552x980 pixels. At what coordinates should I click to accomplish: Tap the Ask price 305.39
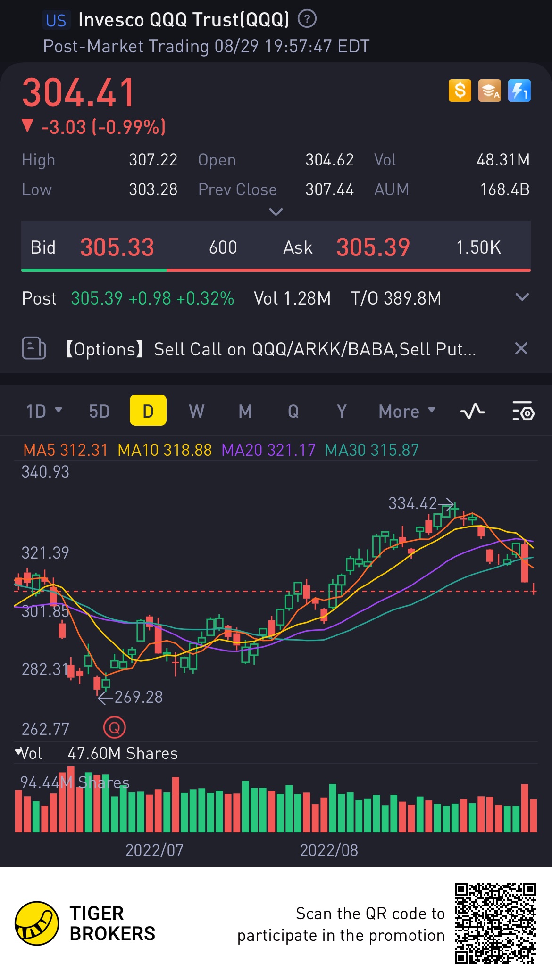coord(373,247)
